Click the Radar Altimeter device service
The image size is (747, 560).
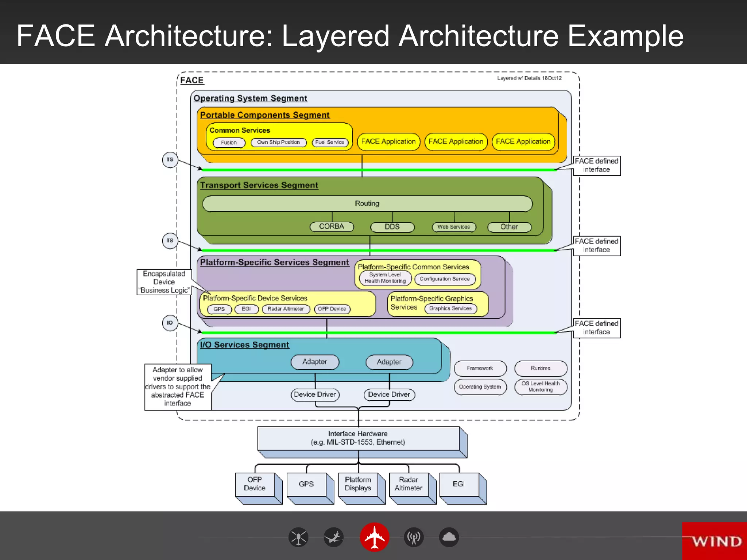click(286, 309)
